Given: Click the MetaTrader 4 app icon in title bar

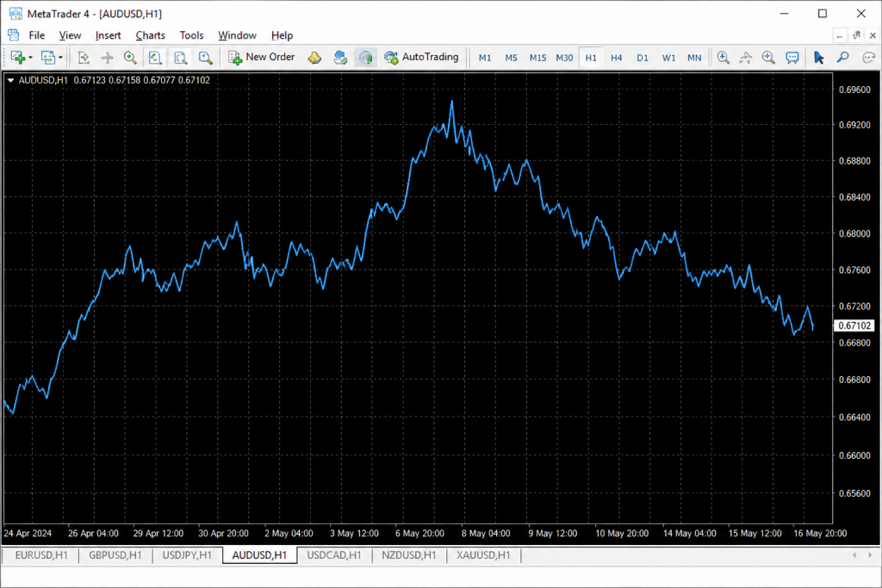Looking at the screenshot, I should point(16,13).
